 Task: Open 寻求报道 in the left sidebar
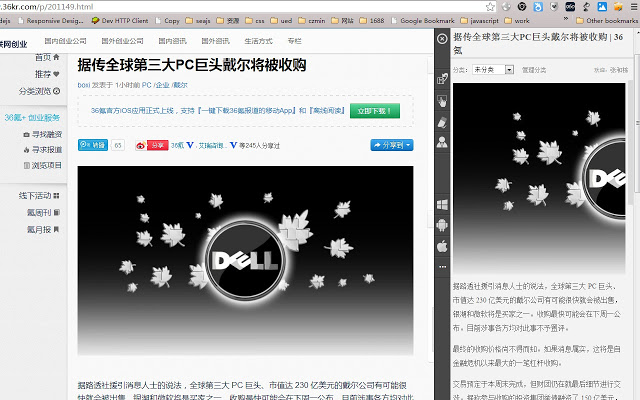click(x=43, y=150)
